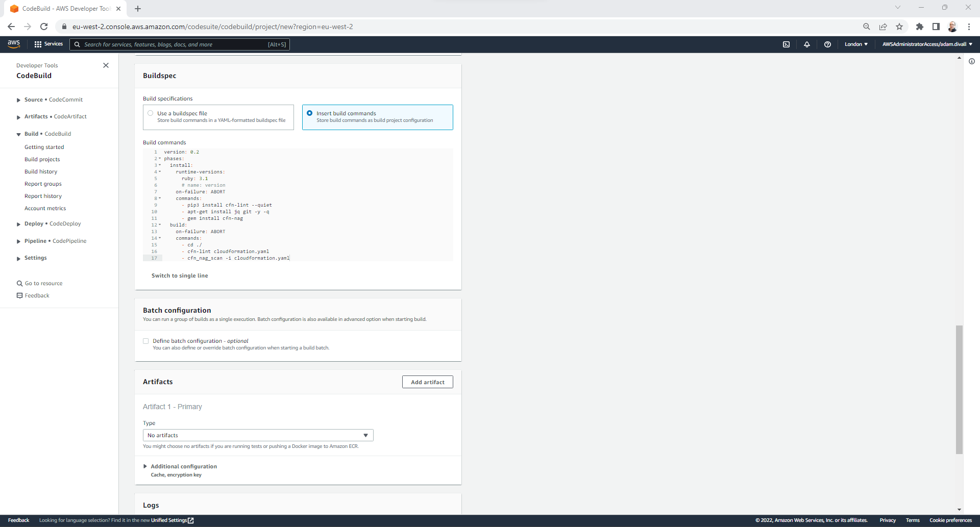This screenshot has height=527, width=980.
Task: Close the CodeBuild browser tab
Action: tap(118, 9)
